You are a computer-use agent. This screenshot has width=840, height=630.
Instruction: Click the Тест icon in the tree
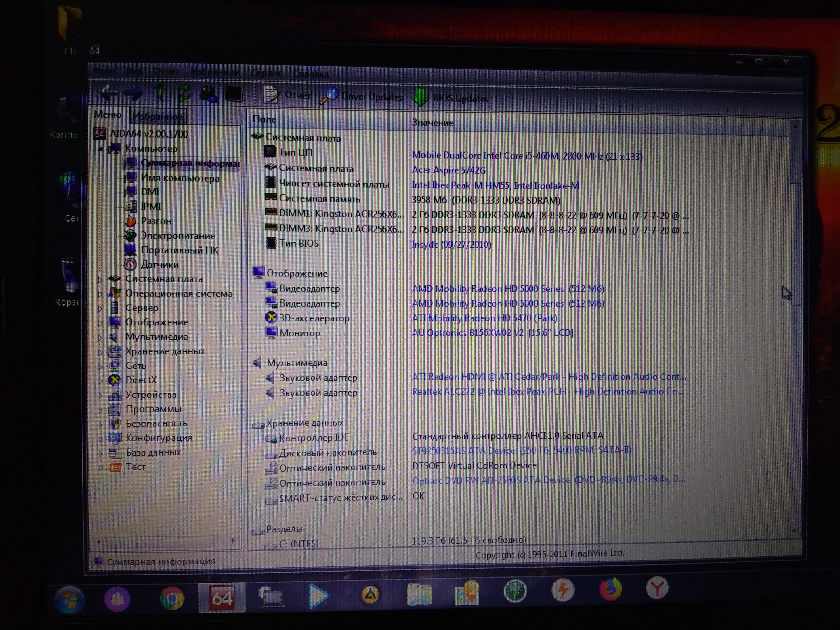click(115, 467)
